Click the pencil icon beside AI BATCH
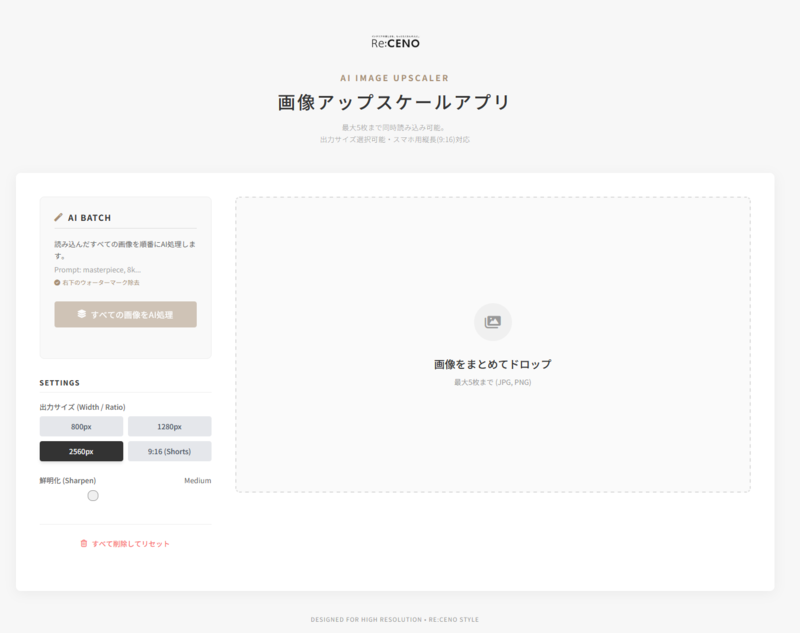Image resolution: width=800 pixels, height=633 pixels. pyautogui.click(x=58, y=217)
